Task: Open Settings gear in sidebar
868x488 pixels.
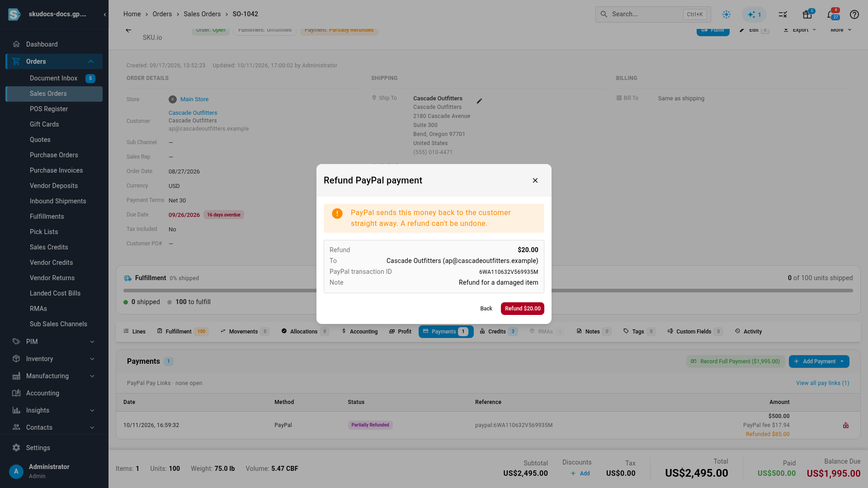Action: [x=16, y=448]
